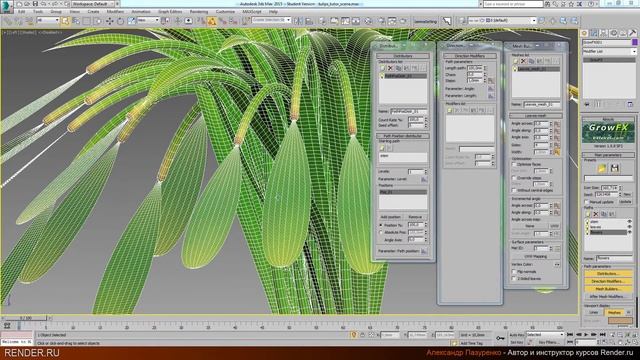Click object color swatch next to name
This screenshot has width=640, height=360.
click(635, 42)
